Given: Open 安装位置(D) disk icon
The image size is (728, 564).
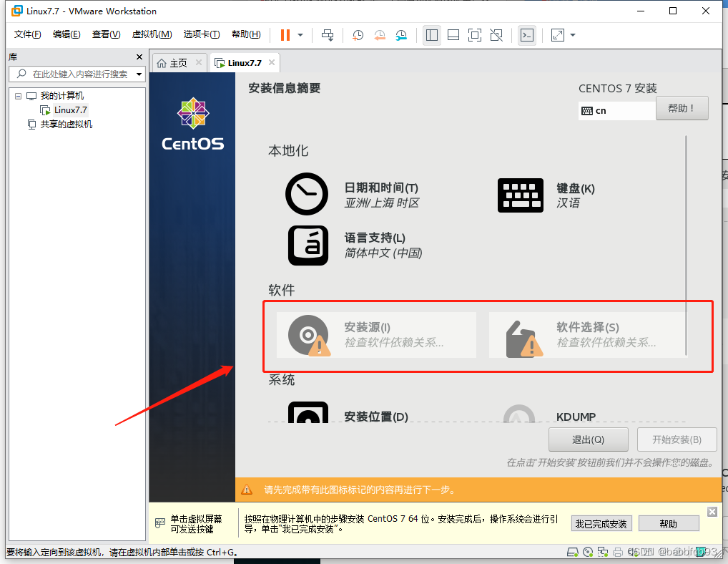Looking at the screenshot, I should point(308,412).
